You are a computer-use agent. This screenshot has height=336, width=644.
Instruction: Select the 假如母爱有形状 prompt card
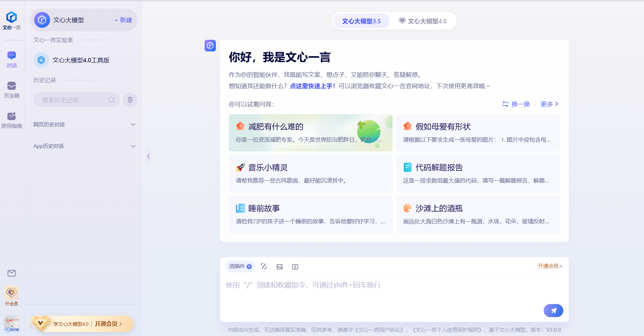(478, 133)
